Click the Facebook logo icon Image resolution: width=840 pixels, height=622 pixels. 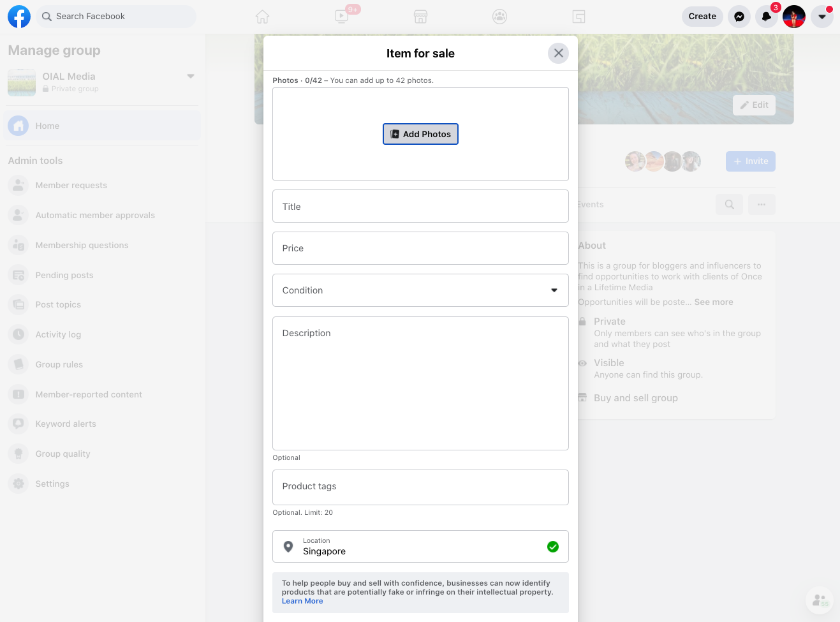pyautogui.click(x=19, y=17)
